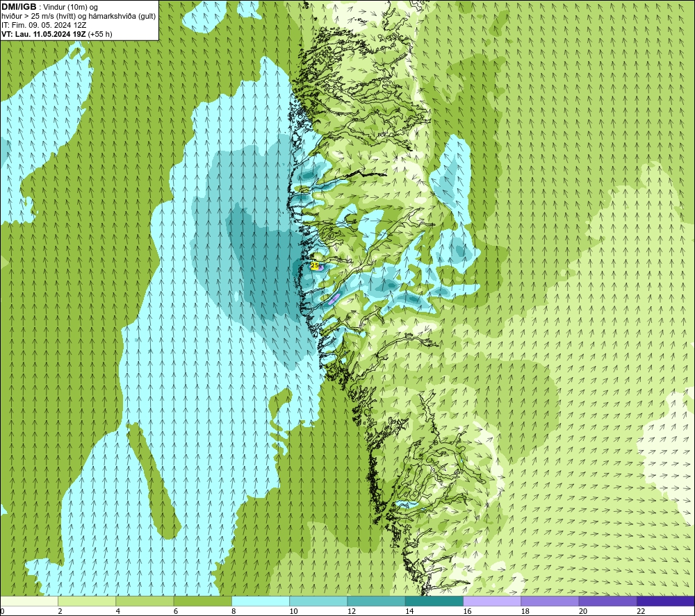This screenshot has height=616, width=695.
Task: Click the 18-20 m/s purple legend swatch
Action: pyautogui.click(x=550, y=601)
